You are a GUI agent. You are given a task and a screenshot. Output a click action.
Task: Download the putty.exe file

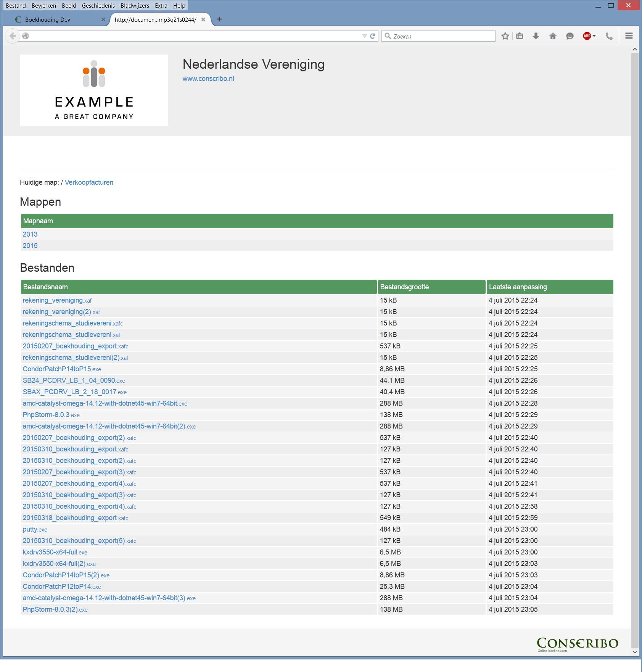click(35, 529)
